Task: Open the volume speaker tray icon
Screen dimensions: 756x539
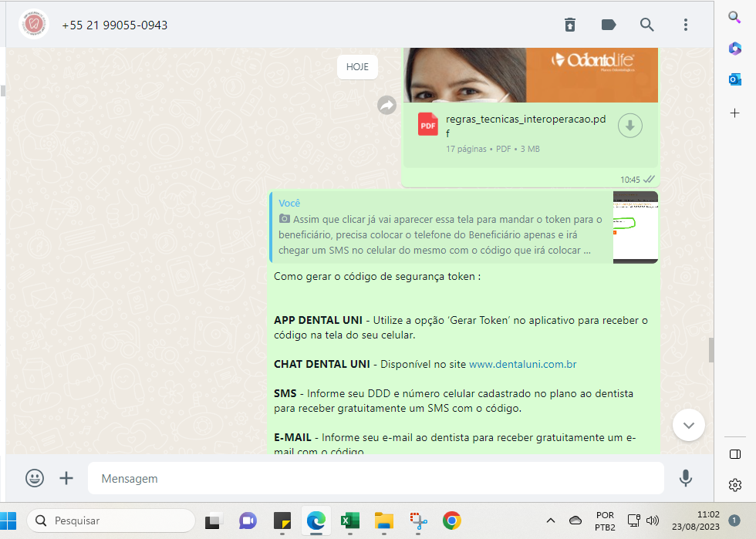Action: [x=653, y=520]
